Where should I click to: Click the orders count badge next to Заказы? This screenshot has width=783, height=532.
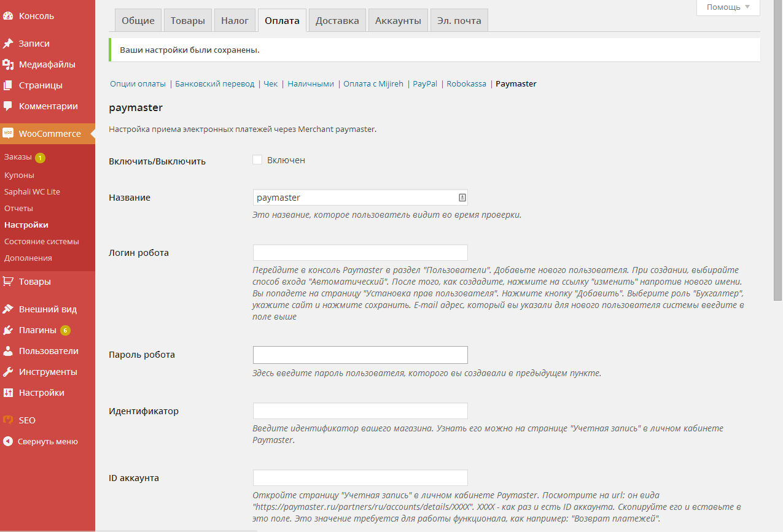click(x=40, y=158)
